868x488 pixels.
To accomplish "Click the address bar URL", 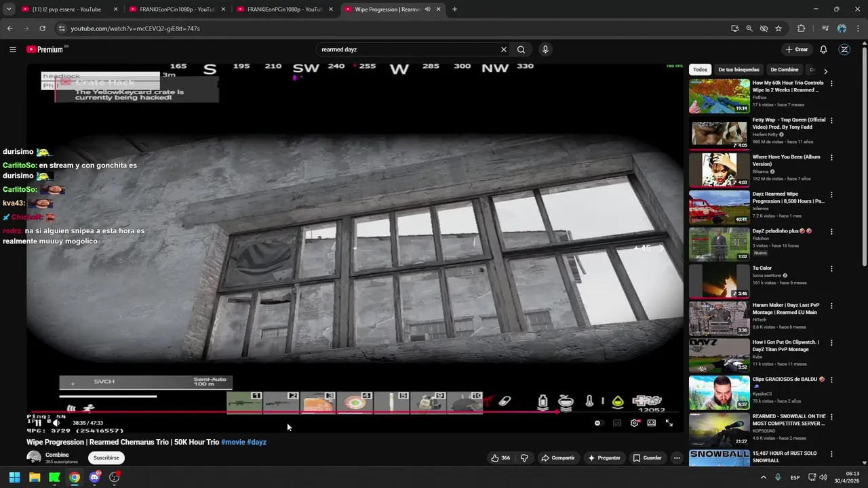I will (135, 28).
